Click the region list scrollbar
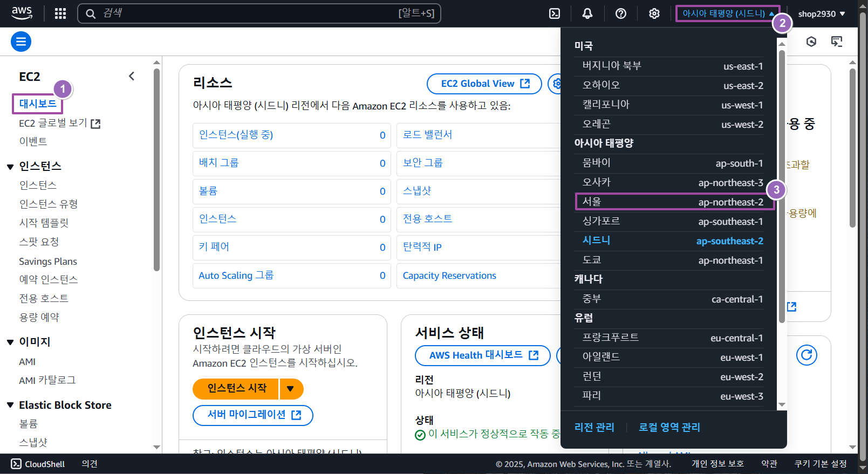The width and height of the screenshot is (868, 474). 782,187
